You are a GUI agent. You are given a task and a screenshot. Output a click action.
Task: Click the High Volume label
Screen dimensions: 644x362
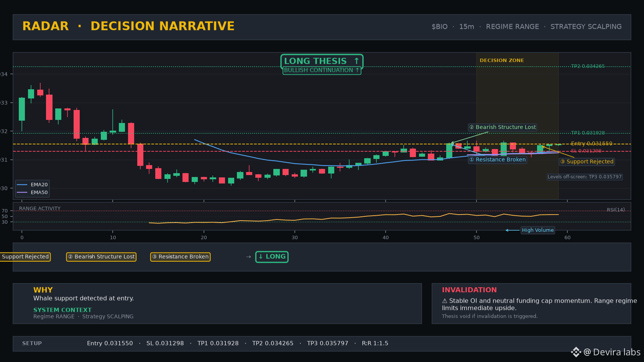pyautogui.click(x=538, y=230)
